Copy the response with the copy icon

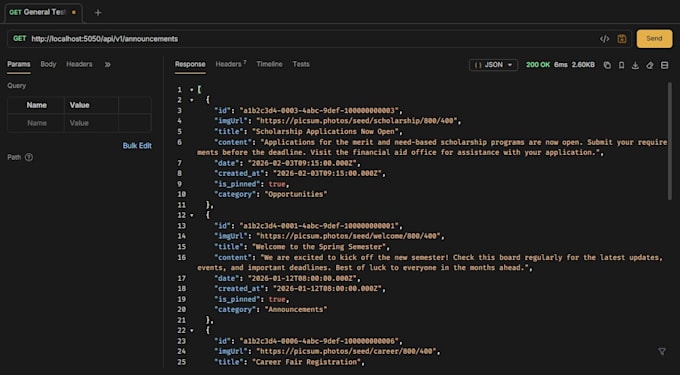(607, 65)
